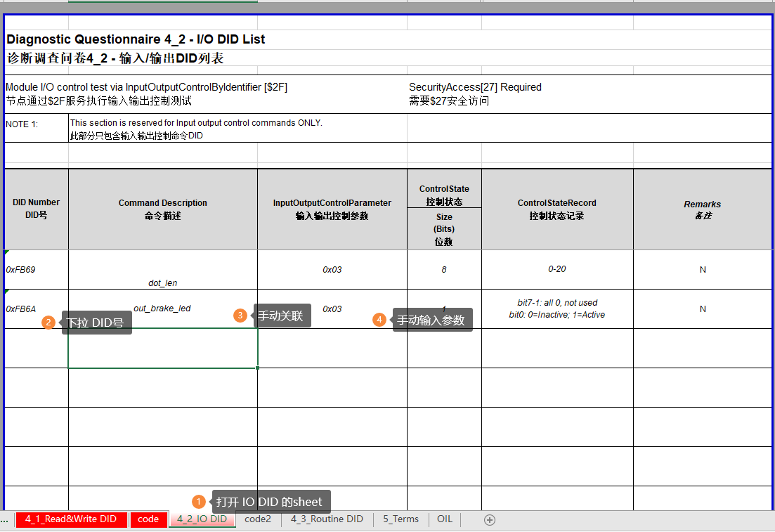The height and width of the screenshot is (532, 775).
Task: Click the numbered callout badge 2
Action: [48, 322]
